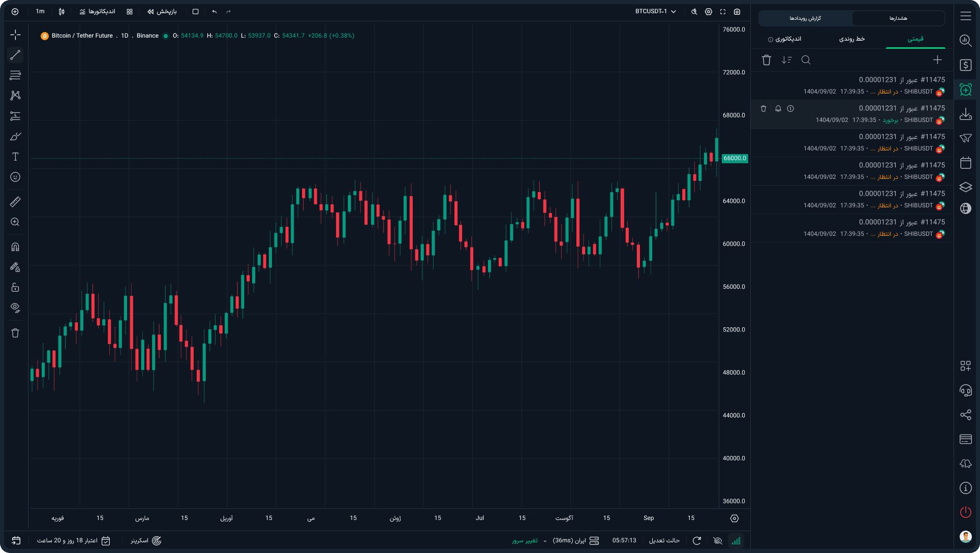This screenshot has width=980, height=553.
Task: Toggle lock all drawings
Action: pos(15,288)
